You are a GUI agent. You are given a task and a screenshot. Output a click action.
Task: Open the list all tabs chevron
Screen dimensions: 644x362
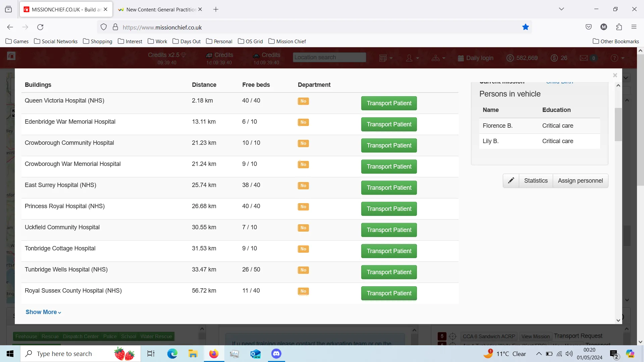tap(561, 9)
